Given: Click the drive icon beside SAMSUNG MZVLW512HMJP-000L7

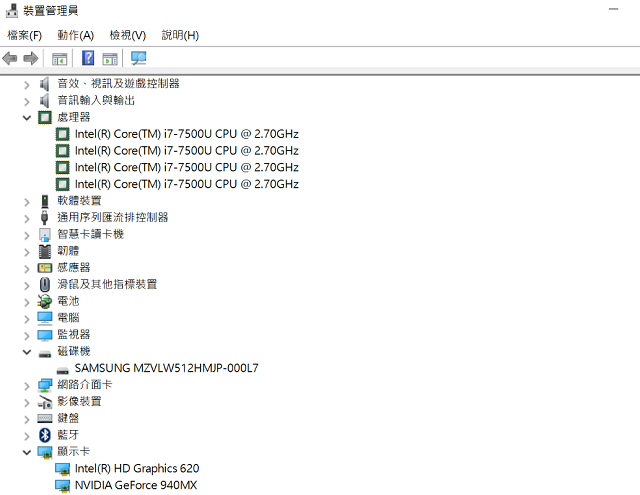Looking at the screenshot, I should pyautogui.click(x=62, y=370).
